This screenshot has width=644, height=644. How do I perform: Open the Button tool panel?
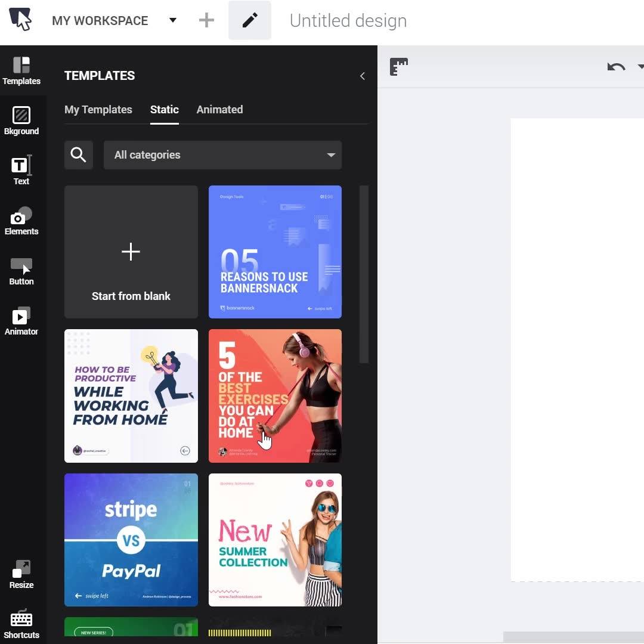pyautogui.click(x=21, y=271)
